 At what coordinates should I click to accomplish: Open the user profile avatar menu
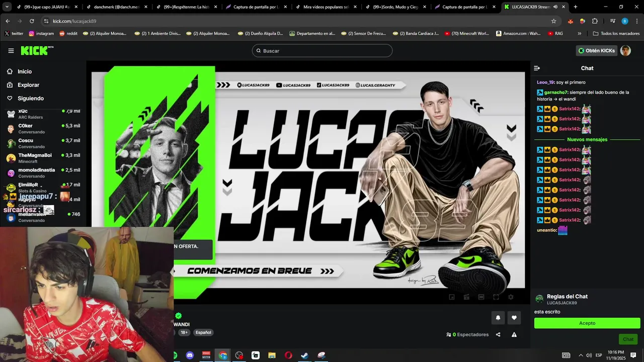[x=625, y=50]
